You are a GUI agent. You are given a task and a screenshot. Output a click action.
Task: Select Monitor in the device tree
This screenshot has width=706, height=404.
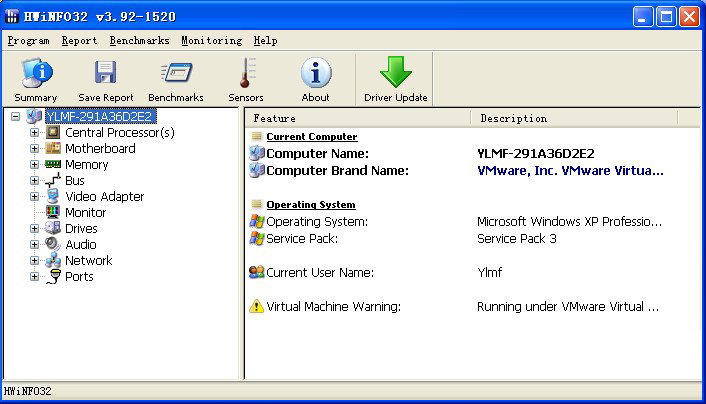(x=85, y=213)
